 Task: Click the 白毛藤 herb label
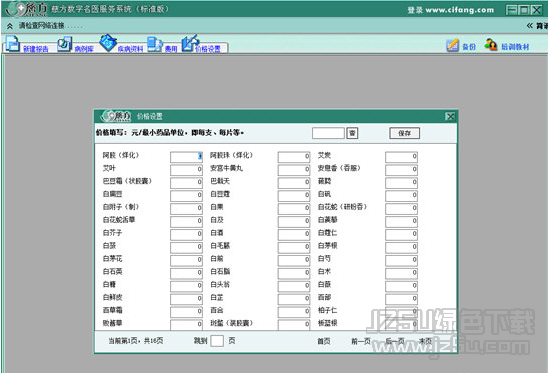220,246
